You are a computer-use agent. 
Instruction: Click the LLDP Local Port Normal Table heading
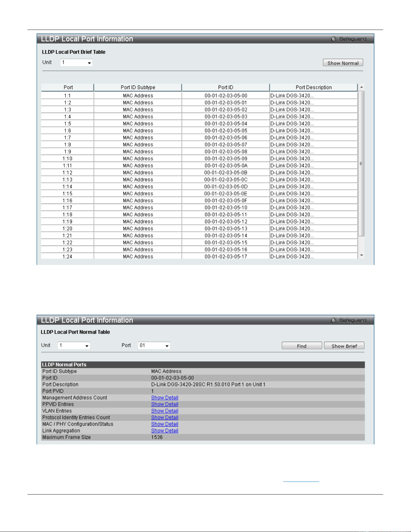click(75, 332)
